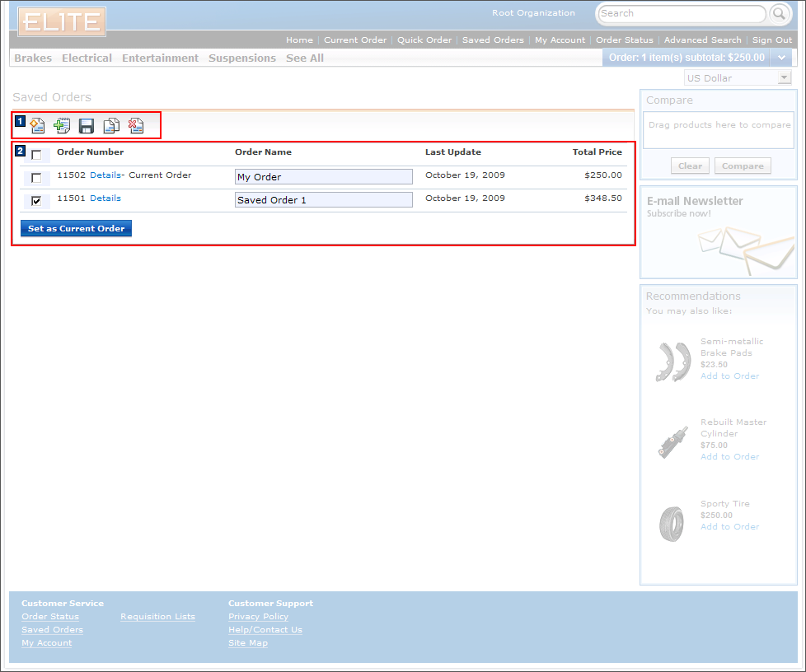The width and height of the screenshot is (806, 672).
Task: Click the floppy disk save icon
Action: pyautogui.click(x=87, y=126)
